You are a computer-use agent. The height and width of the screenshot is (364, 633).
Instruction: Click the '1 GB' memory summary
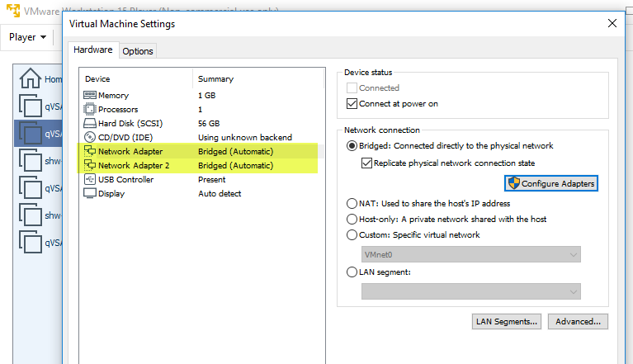click(206, 96)
